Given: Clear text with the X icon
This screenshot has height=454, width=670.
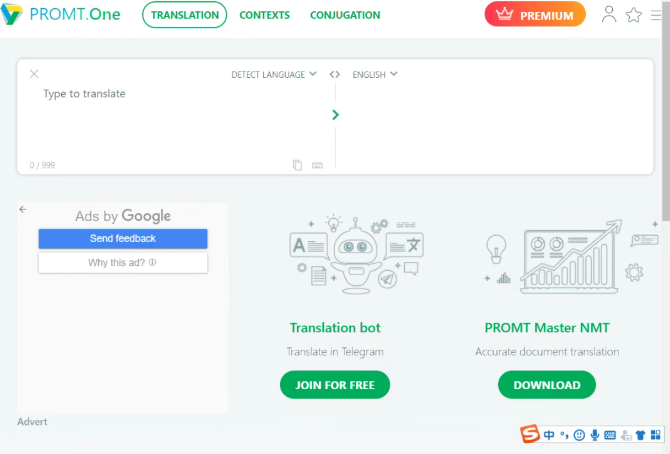Looking at the screenshot, I should coord(34,74).
